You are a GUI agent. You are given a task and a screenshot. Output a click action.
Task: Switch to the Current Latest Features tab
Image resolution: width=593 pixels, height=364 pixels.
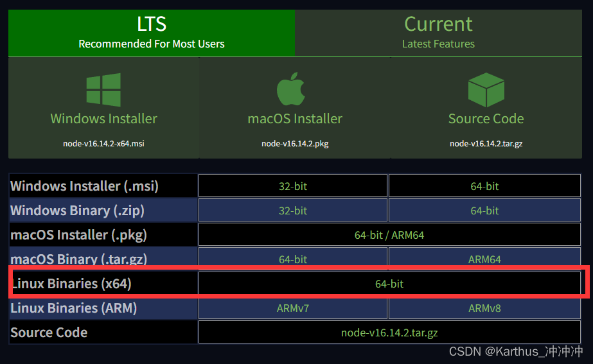[x=438, y=33]
